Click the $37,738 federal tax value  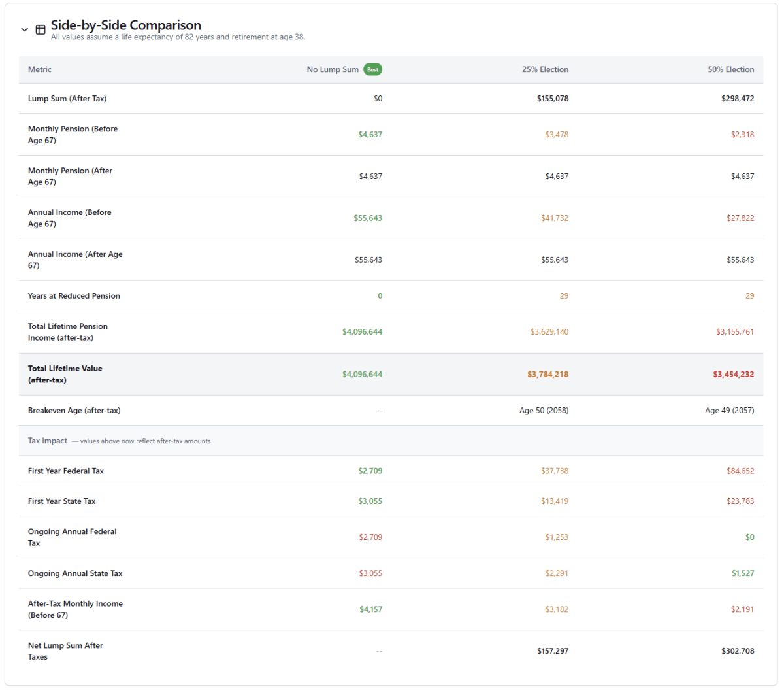(555, 471)
